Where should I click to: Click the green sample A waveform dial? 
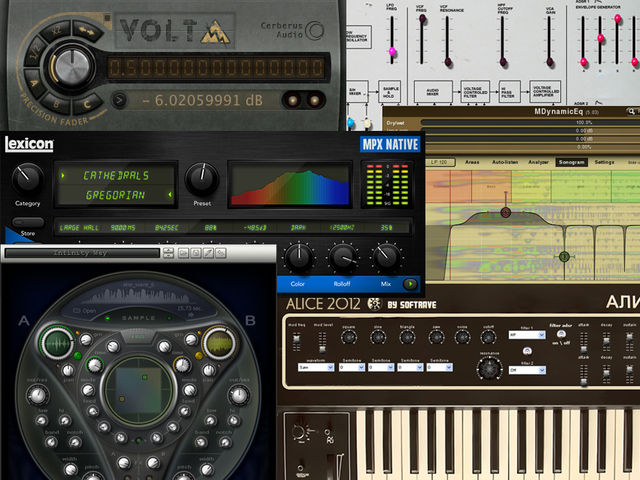(57, 342)
